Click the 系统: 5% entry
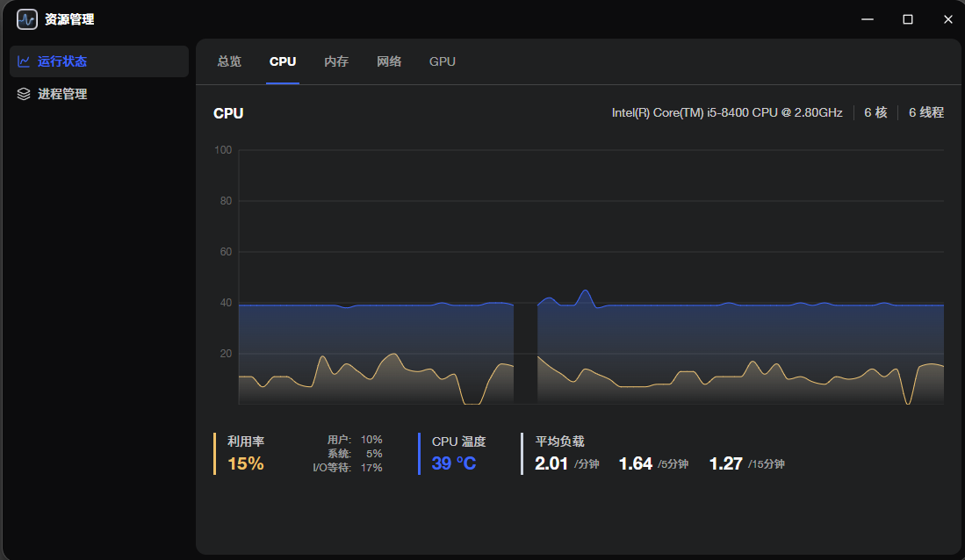The width and height of the screenshot is (965, 560). (x=355, y=454)
